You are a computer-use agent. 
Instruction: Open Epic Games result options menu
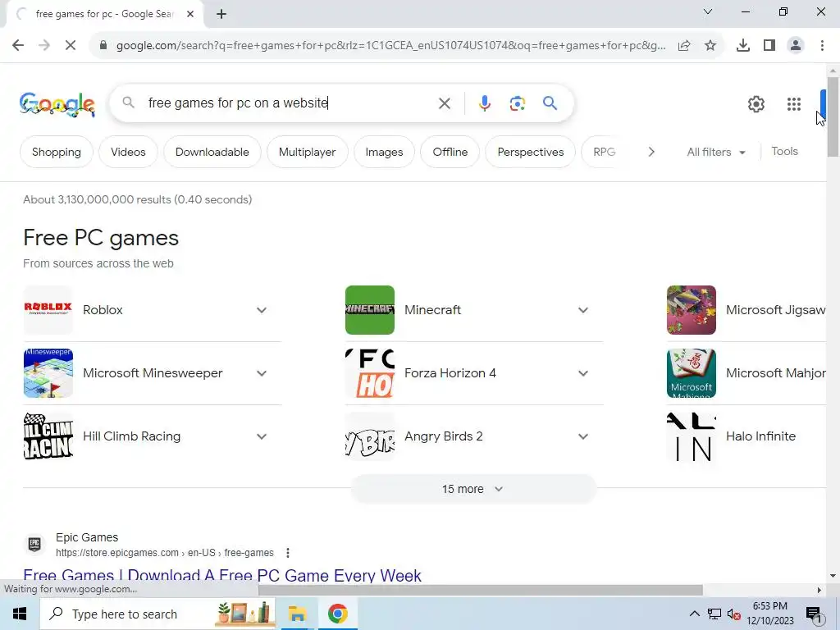click(x=288, y=553)
